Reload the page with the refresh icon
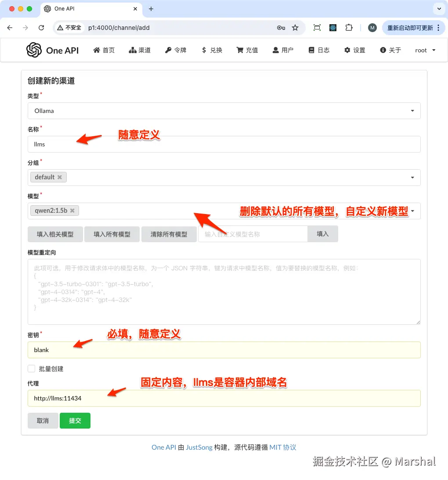 (x=41, y=28)
